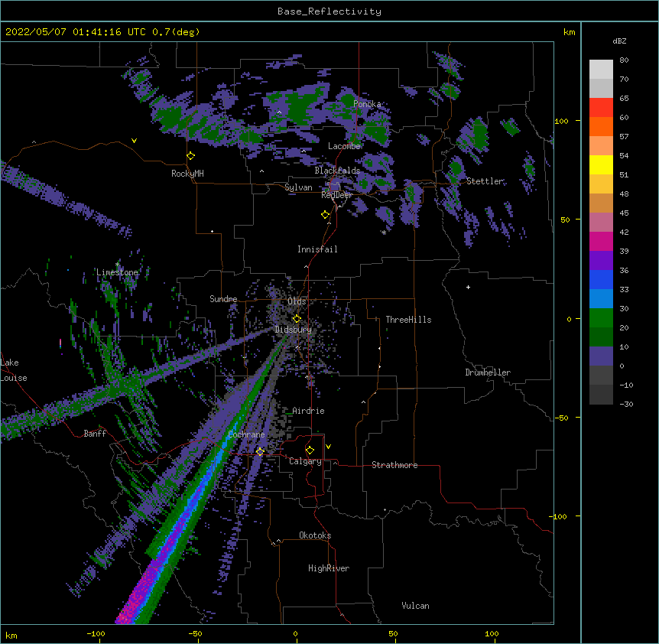Click the yellow radar marker near Olds
The image size is (659, 644).
click(297, 319)
